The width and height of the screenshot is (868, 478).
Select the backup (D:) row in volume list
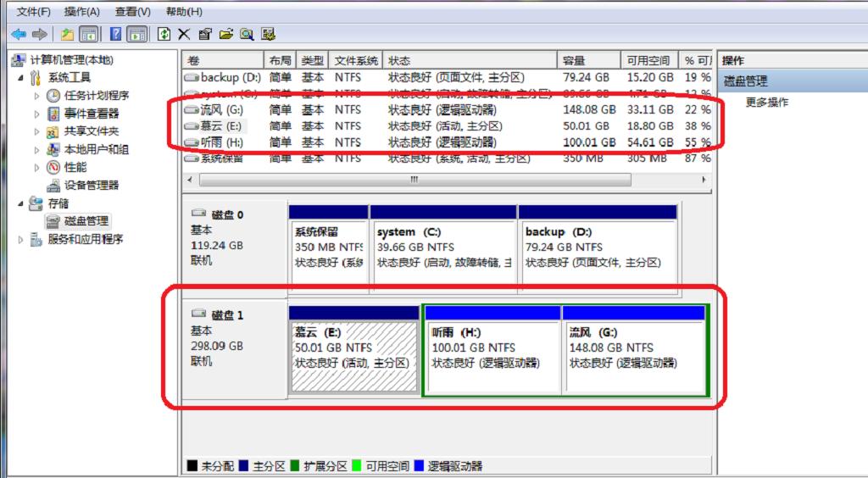(448, 77)
